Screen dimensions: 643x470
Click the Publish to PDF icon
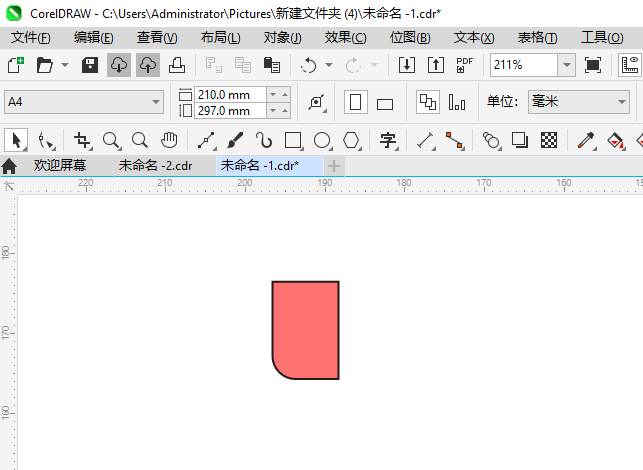point(465,65)
